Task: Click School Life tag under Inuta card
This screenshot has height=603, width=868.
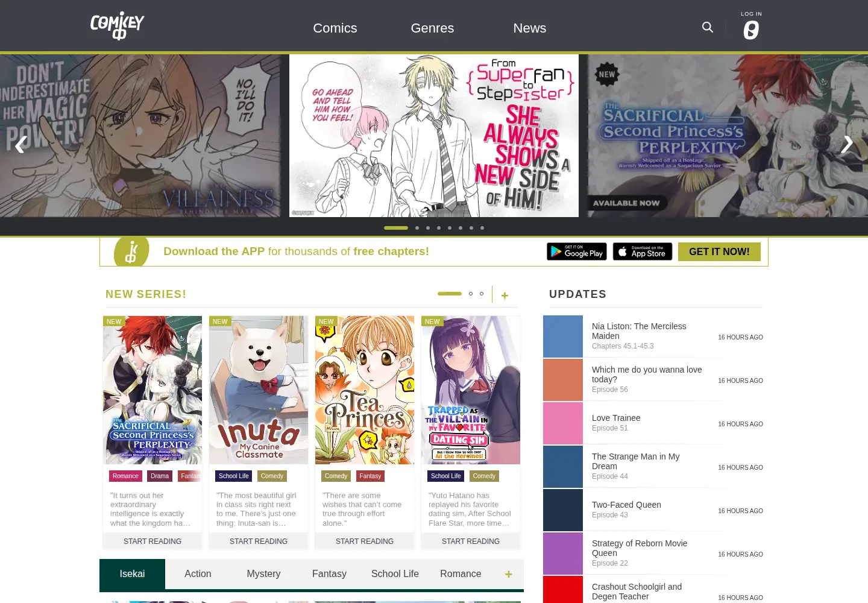Action: pos(234,476)
